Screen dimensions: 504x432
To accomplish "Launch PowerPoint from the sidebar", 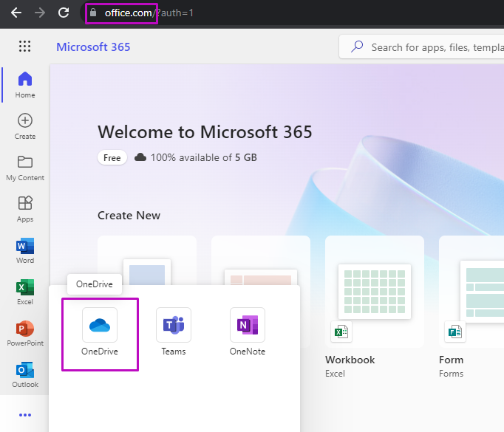I will 25,333.
